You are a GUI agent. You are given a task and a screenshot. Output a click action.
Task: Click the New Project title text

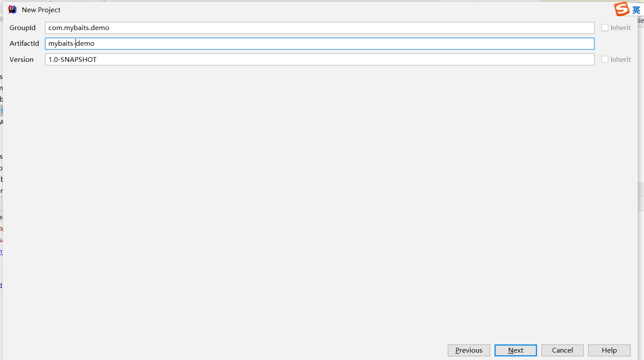[x=41, y=10]
